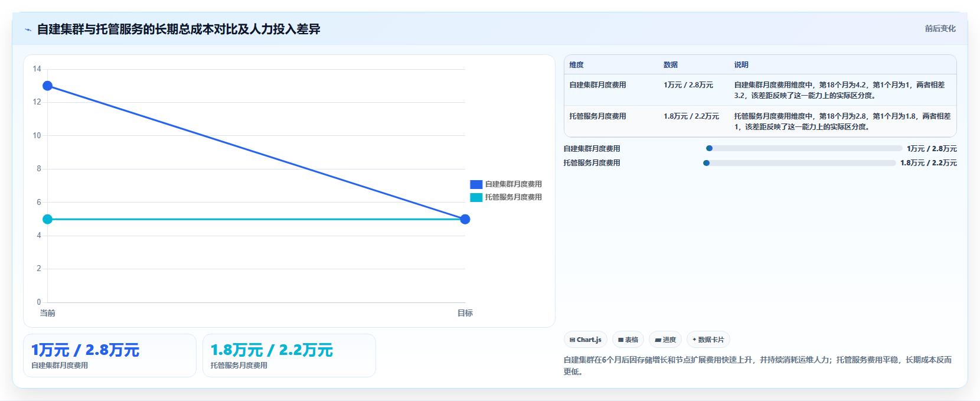Click the 1万元 / 2.8万元 data card
Image resolution: width=980 pixels, height=401 pixels.
[x=110, y=356]
